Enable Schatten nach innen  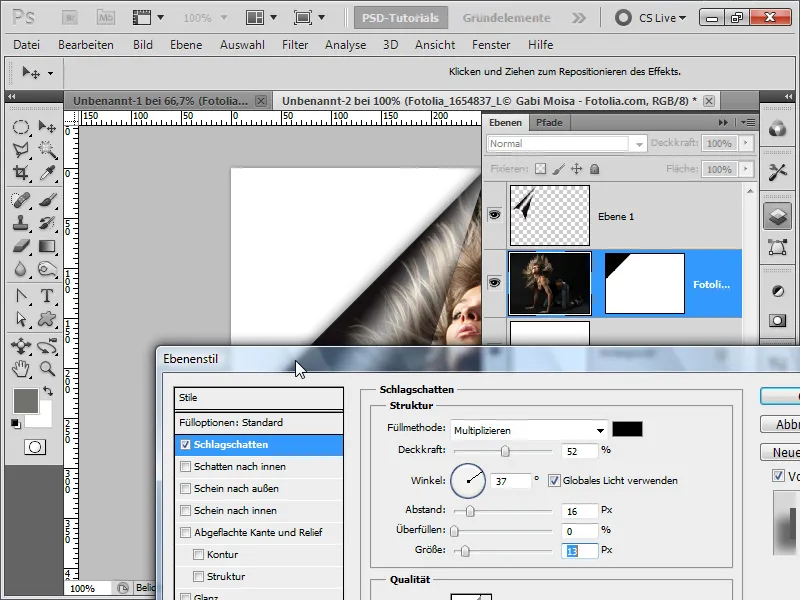click(185, 466)
